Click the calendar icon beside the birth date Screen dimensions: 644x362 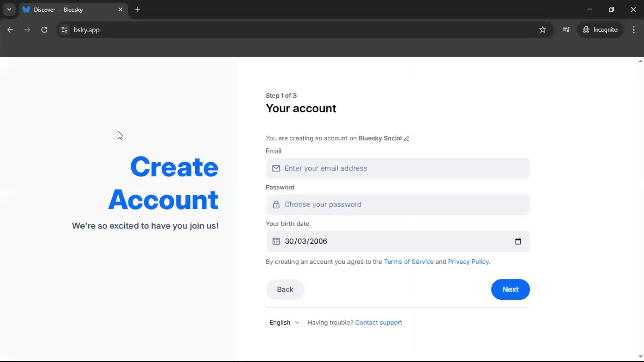[x=276, y=241]
